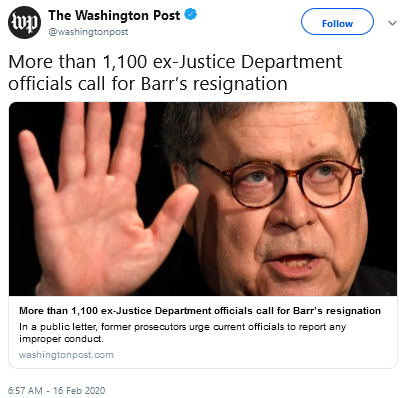Open the Barr photo preview image

tap(203, 199)
